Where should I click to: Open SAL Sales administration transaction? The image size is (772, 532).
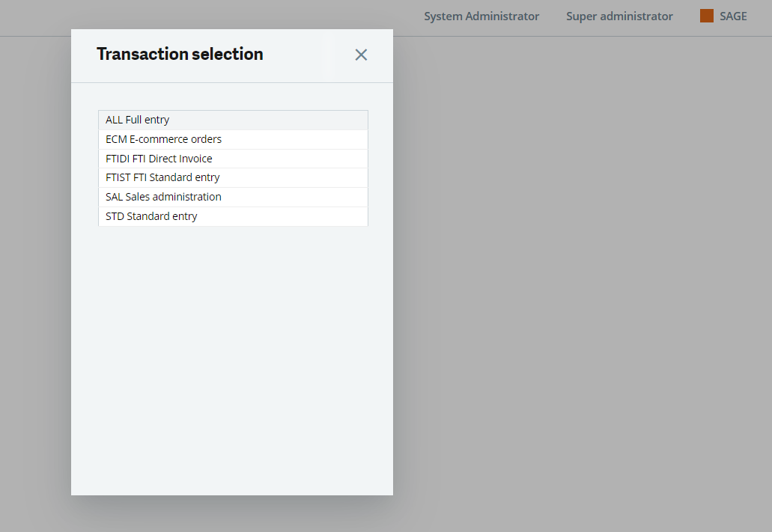coord(233,197)
